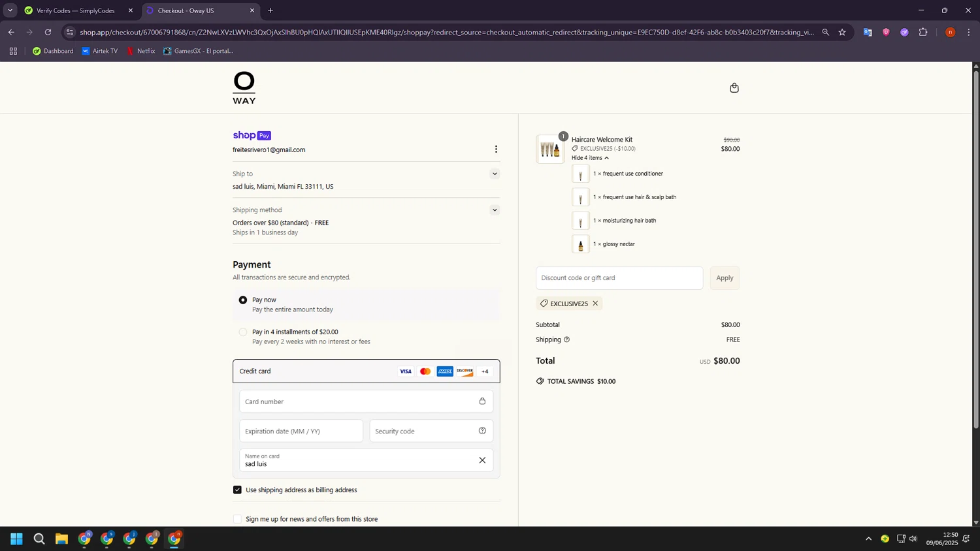Click the Haircare Welcome Kit thumbnail

coord(550,150)
